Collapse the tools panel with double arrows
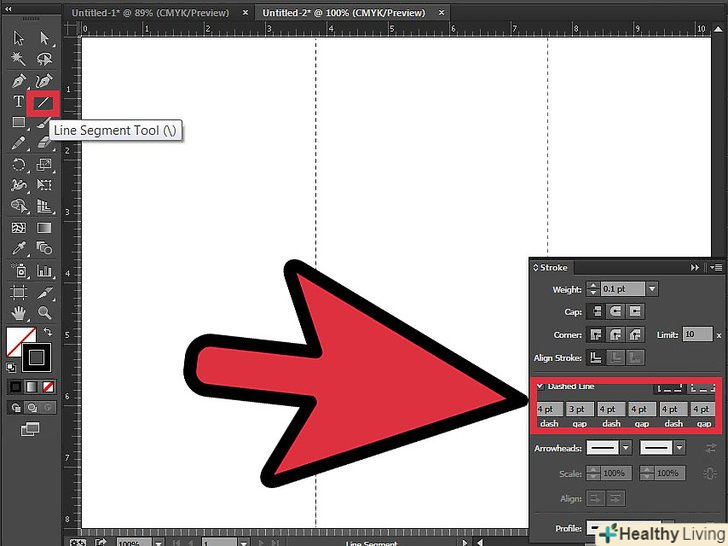Image resolution: width=728 pixels, height=546 pixels. [x=8, y=9]
